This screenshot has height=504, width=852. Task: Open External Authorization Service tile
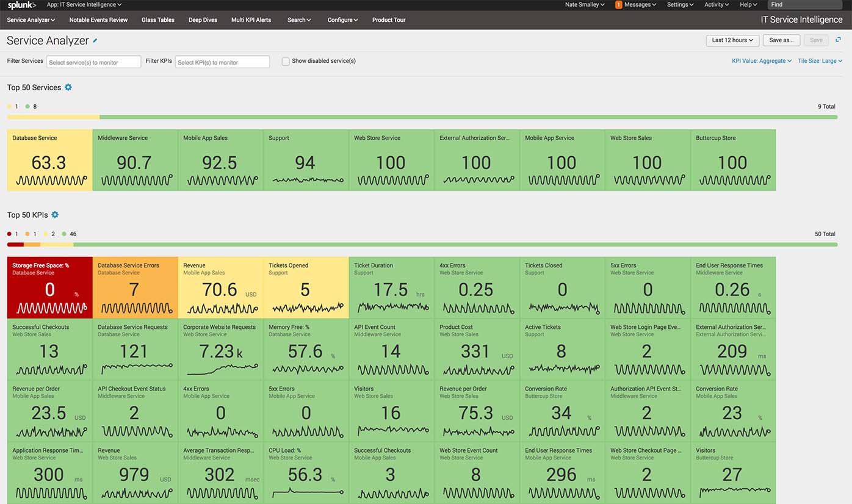[477, 160]
